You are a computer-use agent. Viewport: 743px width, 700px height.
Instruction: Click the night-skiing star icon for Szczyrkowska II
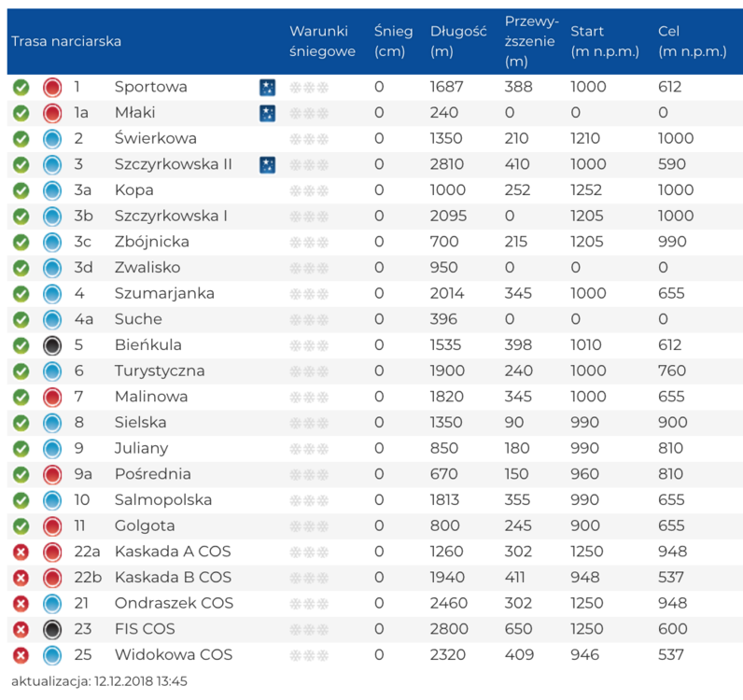click(x=267, y=165)
